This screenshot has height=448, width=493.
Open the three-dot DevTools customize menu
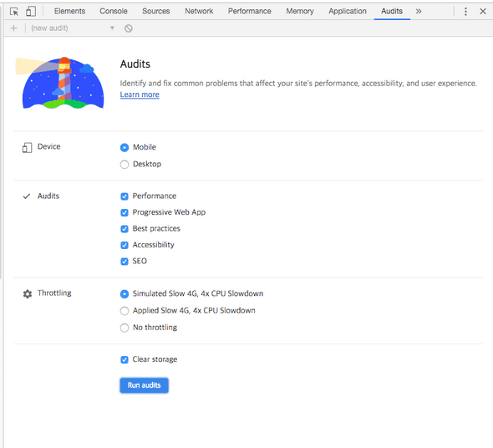pos(465,12)
